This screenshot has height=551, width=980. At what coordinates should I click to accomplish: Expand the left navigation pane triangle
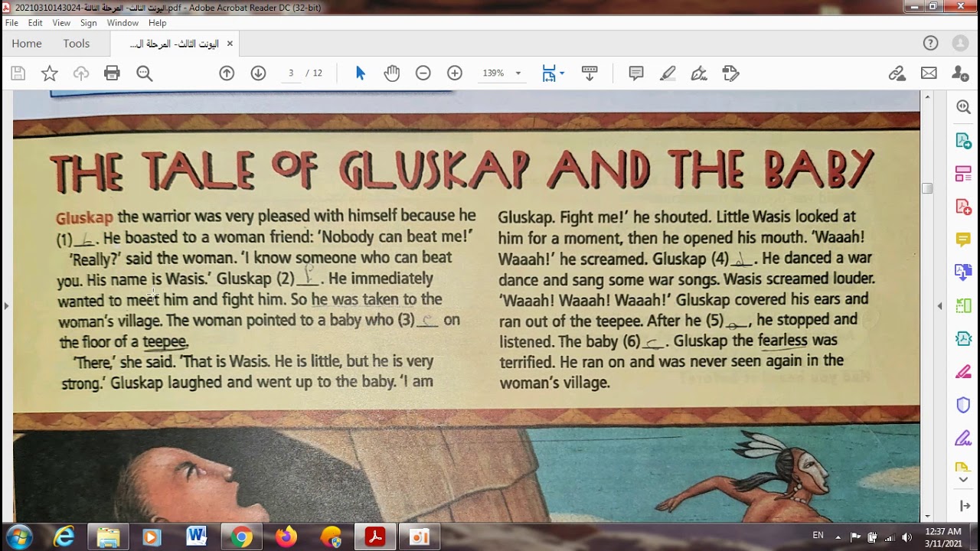[x=6, y=306]
